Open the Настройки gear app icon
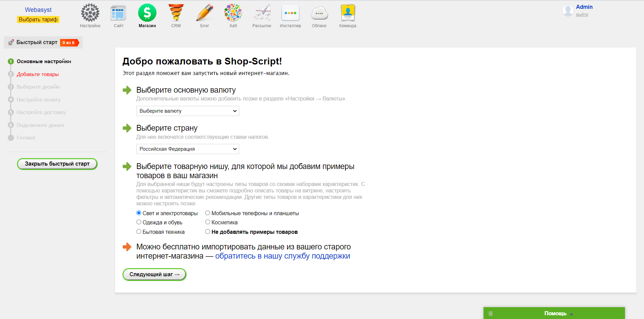Viewport: 644px width, 319px height. 90,13
